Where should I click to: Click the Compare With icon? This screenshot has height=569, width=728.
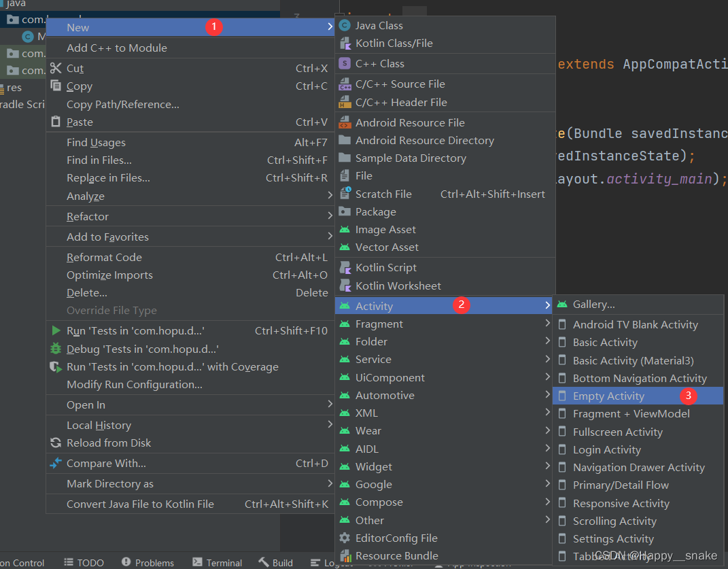[56, 463]
